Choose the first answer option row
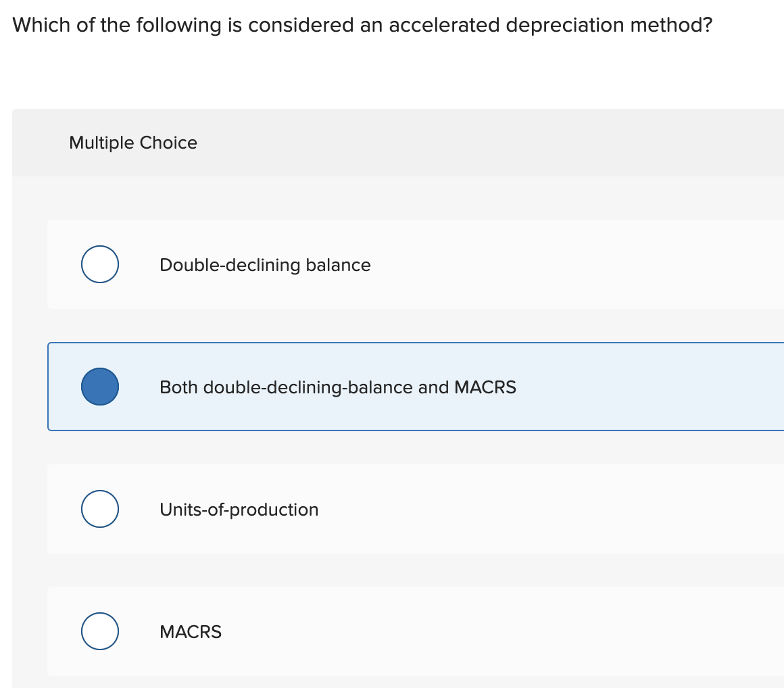The height and width of the screenshot is (688, 784). point(338,264)
